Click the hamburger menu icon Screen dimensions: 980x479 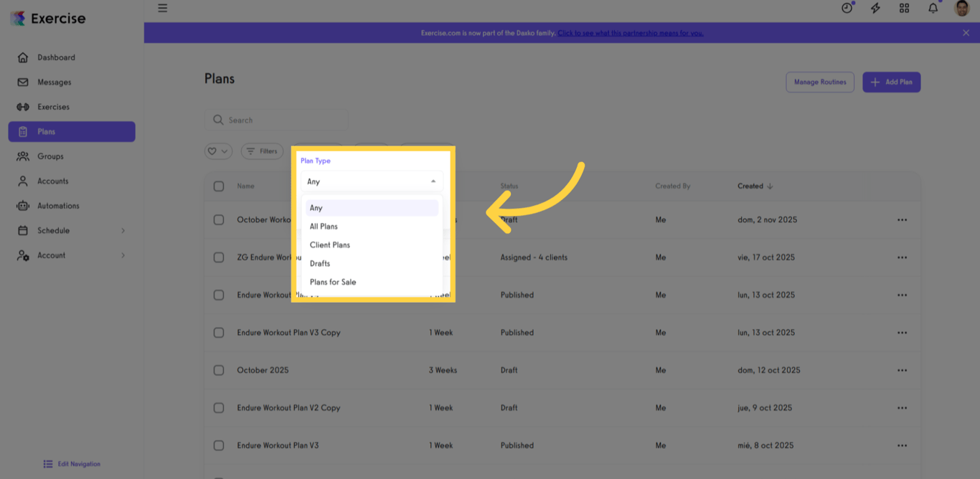point(163,9)
